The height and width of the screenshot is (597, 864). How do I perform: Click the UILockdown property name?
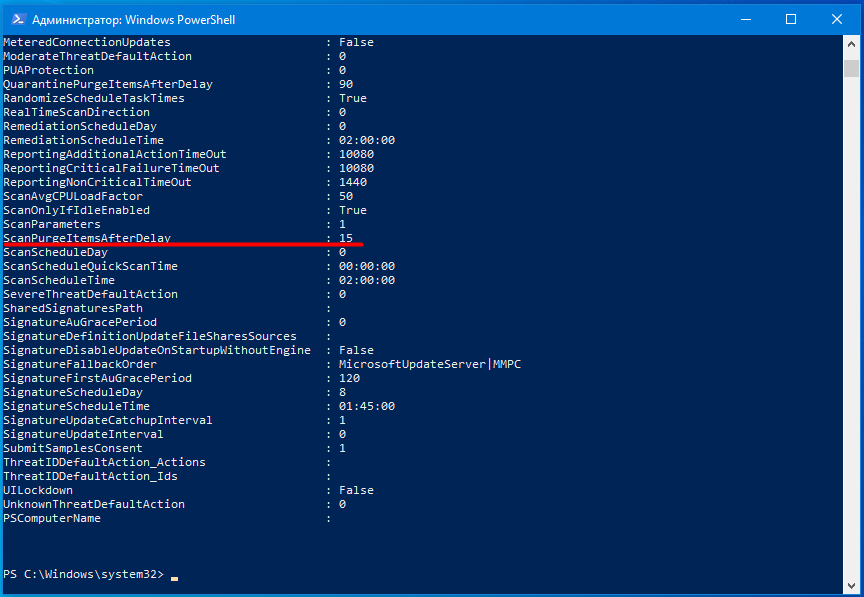point(38,490)
